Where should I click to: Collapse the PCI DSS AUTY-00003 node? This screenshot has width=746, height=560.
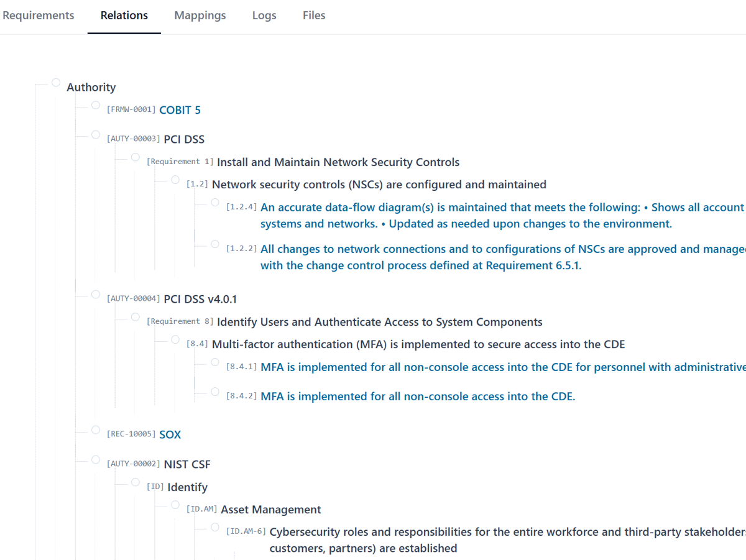click(x=96, y=134)
